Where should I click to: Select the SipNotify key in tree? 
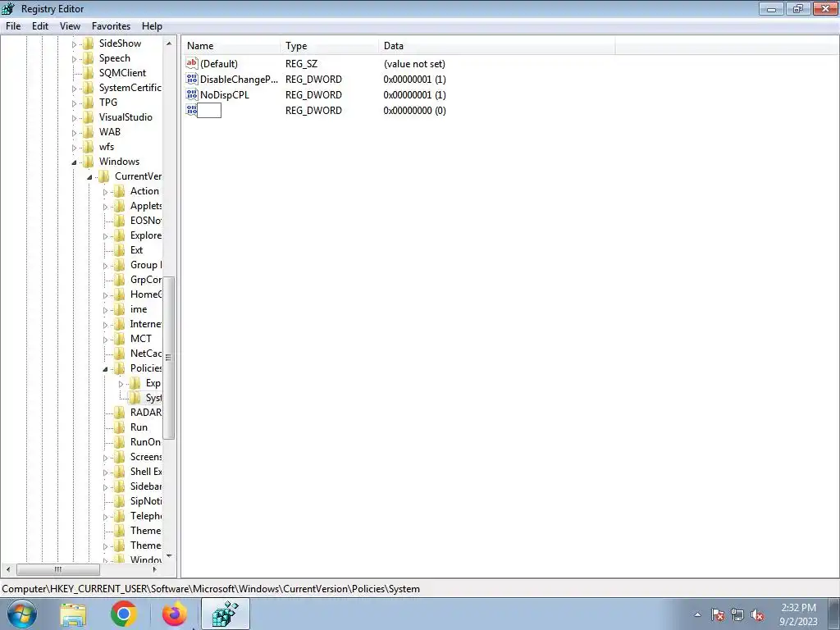pyautogui.click(x=146, y=501)
